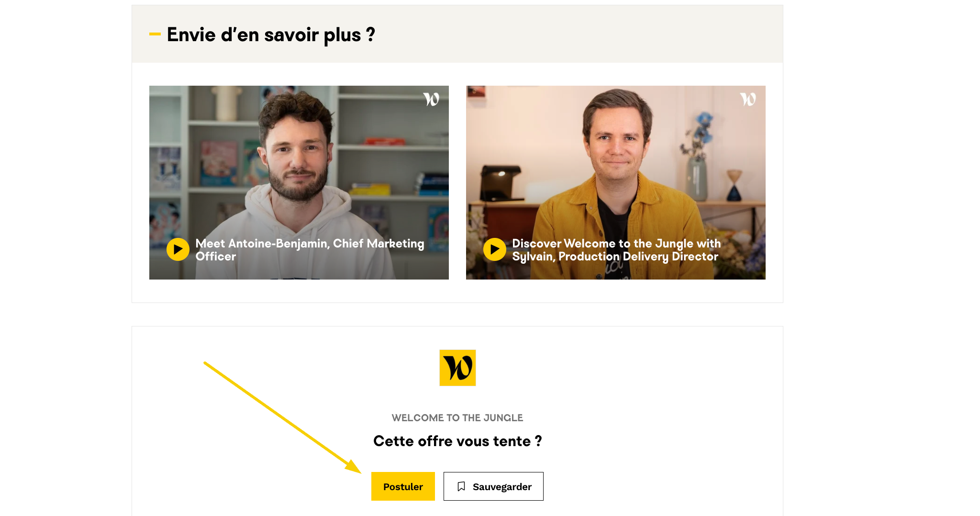Screen dimensions: 980x516
Task: Click the W watermark on Antoine-Benjamin's video
Action: tap(431, 99)
